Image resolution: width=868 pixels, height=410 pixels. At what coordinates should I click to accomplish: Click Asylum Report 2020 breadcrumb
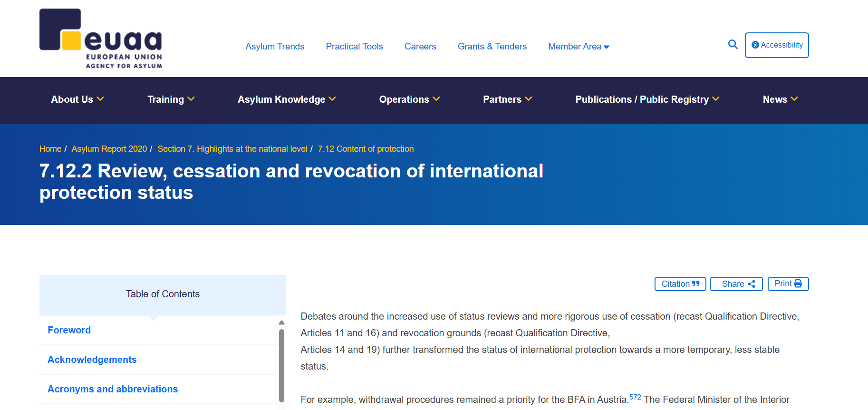pyautogui.click(x=109, y=149)
